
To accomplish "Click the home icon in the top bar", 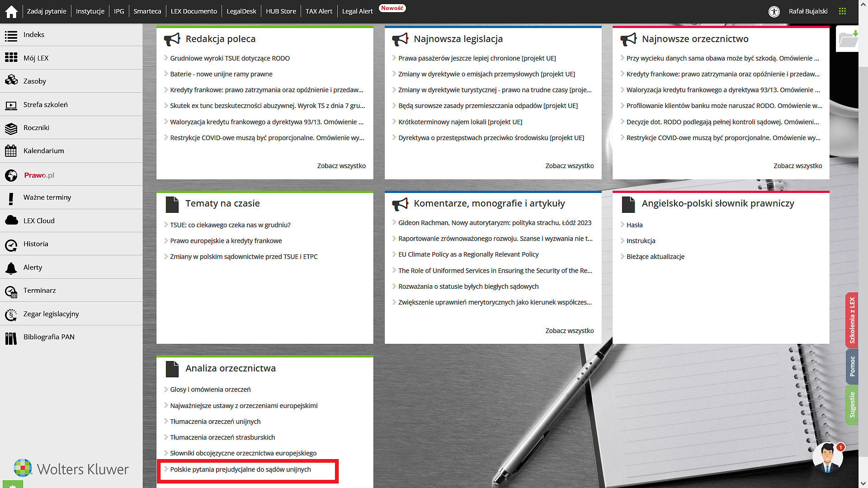I will click(x=11, y=11).
